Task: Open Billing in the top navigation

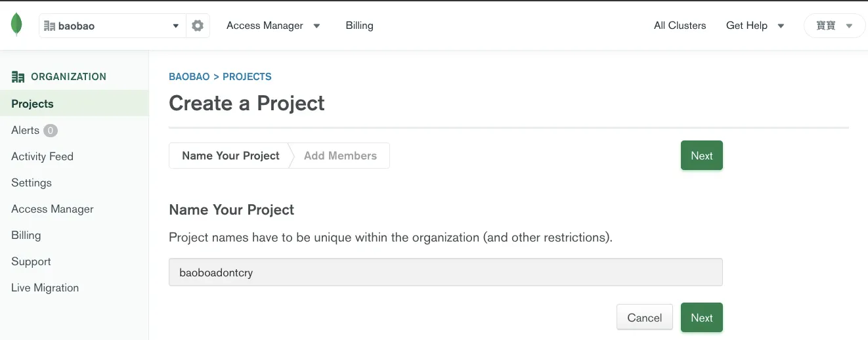Action: (359, 26)
